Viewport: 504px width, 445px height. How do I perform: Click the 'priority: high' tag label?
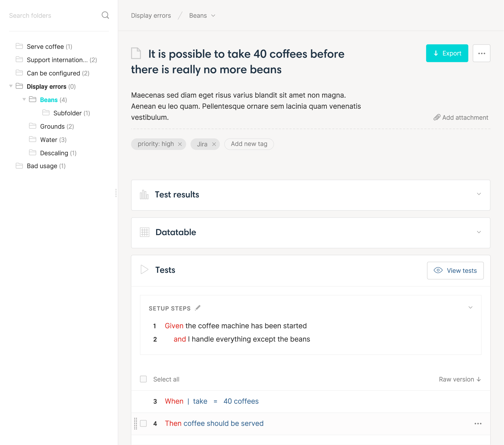(156, 144)
